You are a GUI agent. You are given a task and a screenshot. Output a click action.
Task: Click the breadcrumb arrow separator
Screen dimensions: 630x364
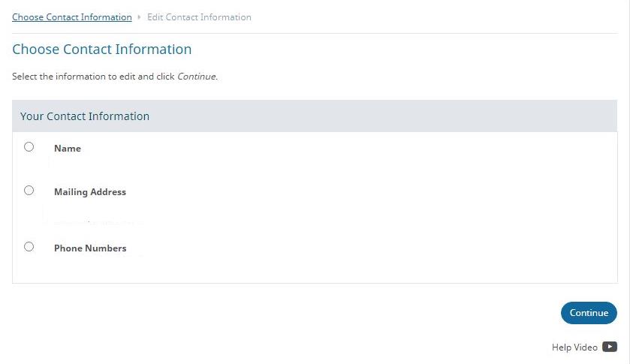pyautogui.click(x=139, y=17)
